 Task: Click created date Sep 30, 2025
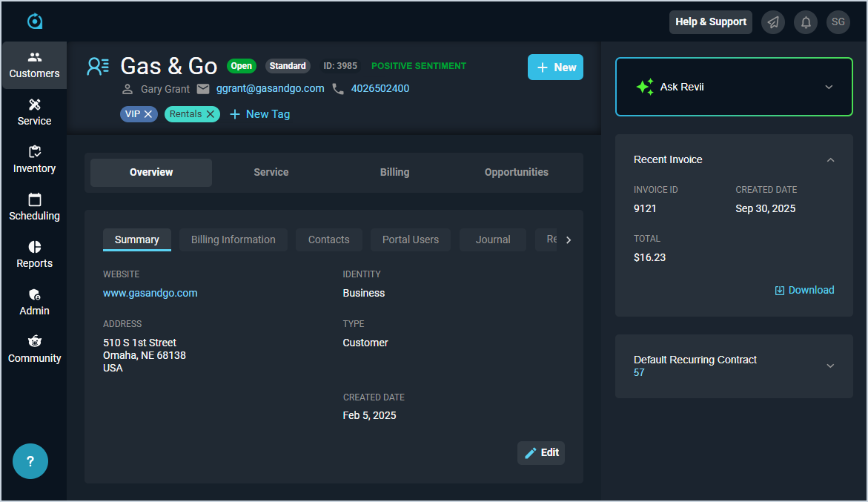(765, 208)
